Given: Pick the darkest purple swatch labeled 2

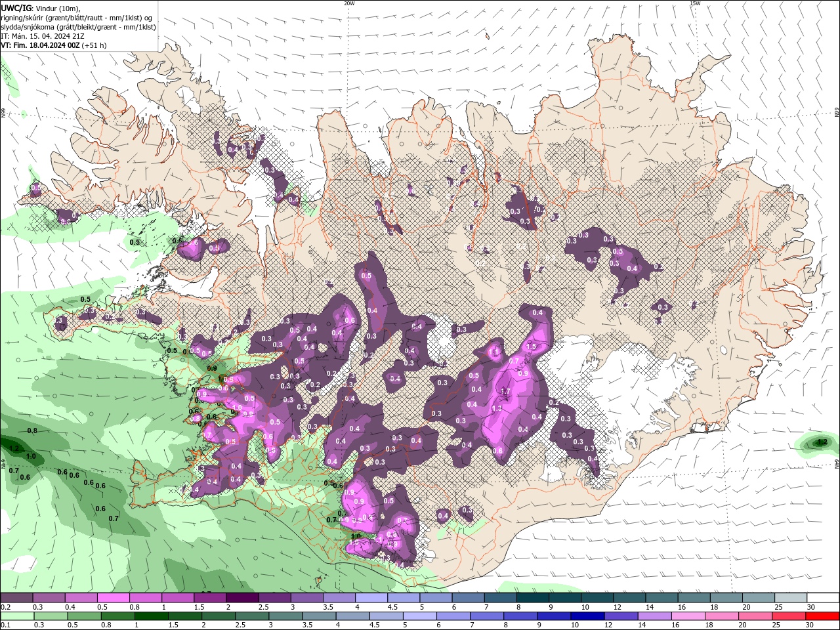Looking at the screenshot, I should (242, 598).
